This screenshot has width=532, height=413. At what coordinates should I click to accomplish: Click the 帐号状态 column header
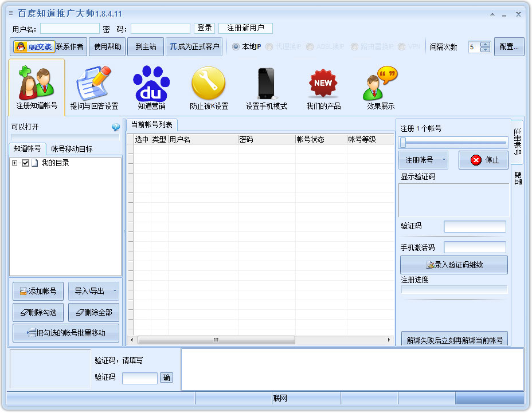point(321,139)
